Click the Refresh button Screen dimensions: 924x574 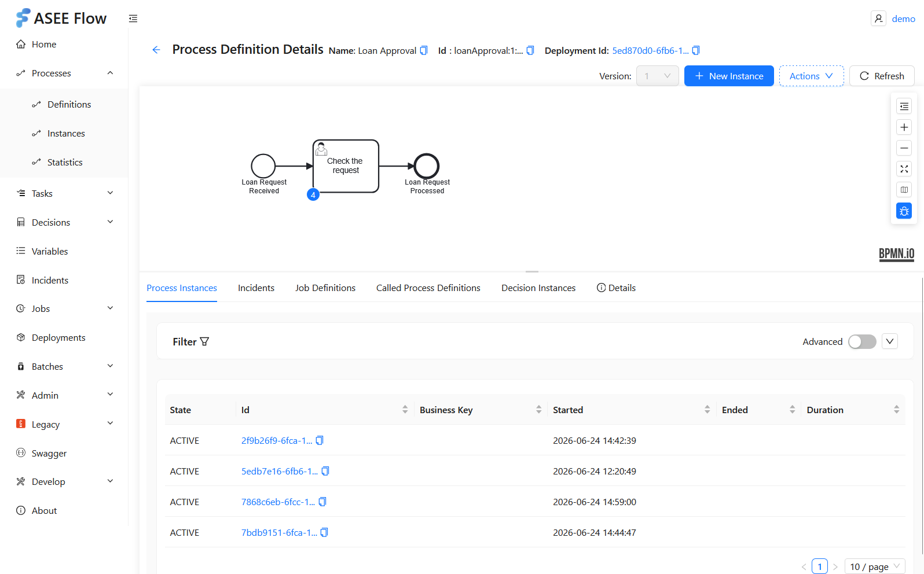click(x=882, y=76)
